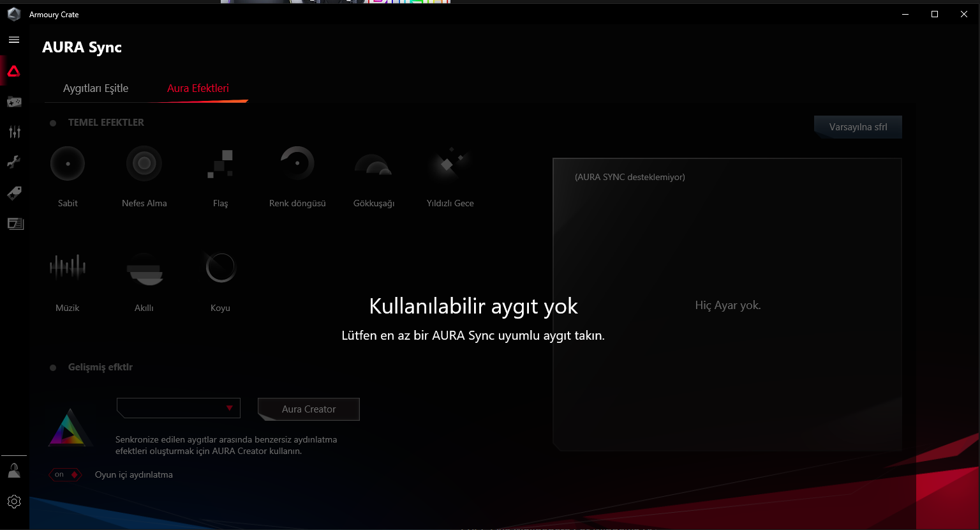Pick the Gökkuşağı rainbow effect
The image size is (980, 530).
(374, 165)
